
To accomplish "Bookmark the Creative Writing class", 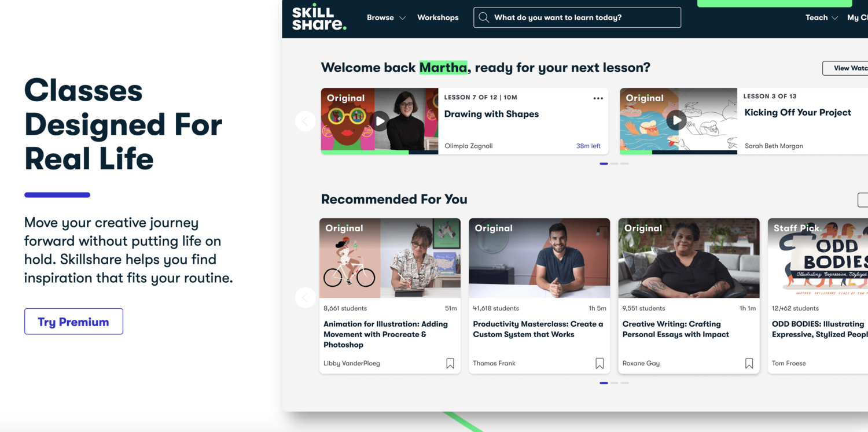I will click(749, 363).
